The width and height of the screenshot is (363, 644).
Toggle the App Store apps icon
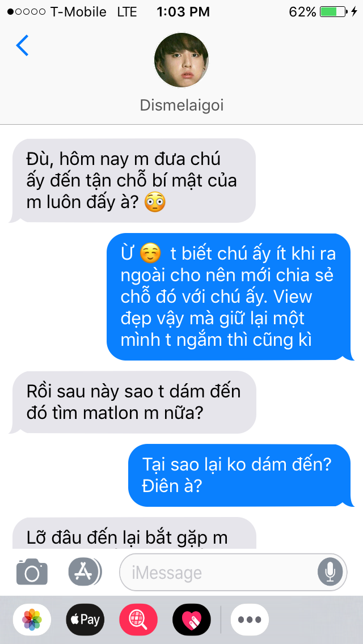(85, 571)
